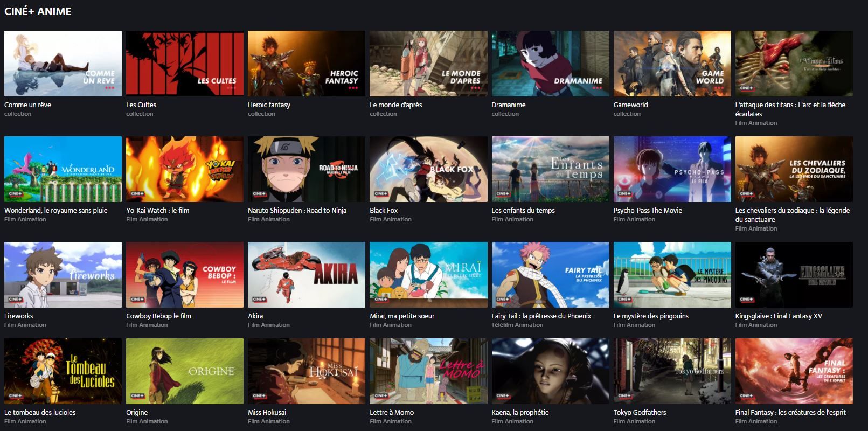868x431 pixels.
Task: Click 'L'attaque des titans : L'arc et la flèche écarlates' title
Action: point(790,109)
